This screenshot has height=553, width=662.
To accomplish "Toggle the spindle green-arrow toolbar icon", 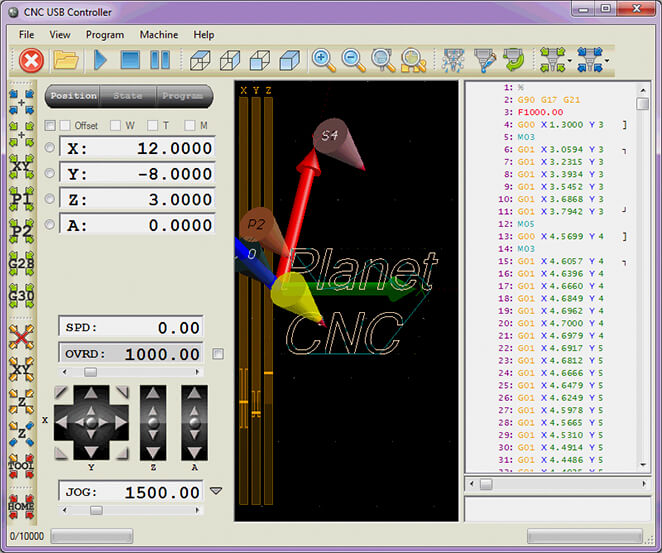I will point(514,60).
